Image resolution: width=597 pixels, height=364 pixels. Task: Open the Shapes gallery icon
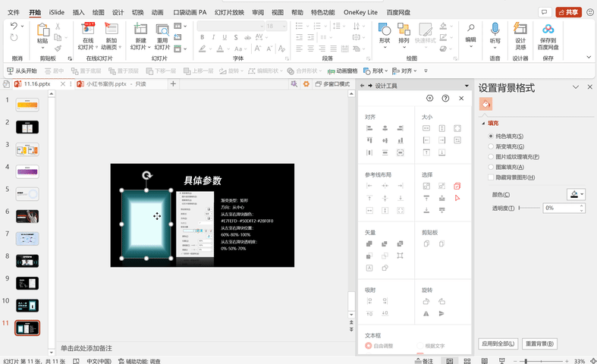tap(385, 29)
